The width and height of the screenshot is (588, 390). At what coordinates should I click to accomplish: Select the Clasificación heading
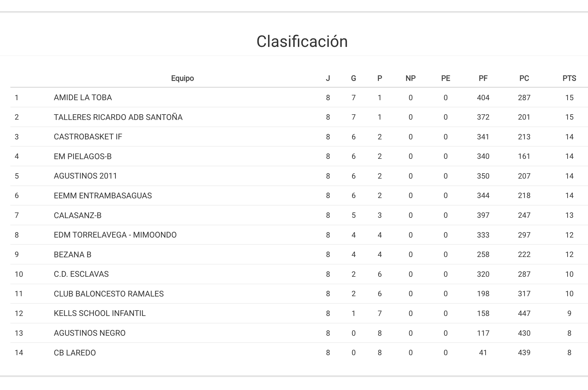click(x=302, y=42)
